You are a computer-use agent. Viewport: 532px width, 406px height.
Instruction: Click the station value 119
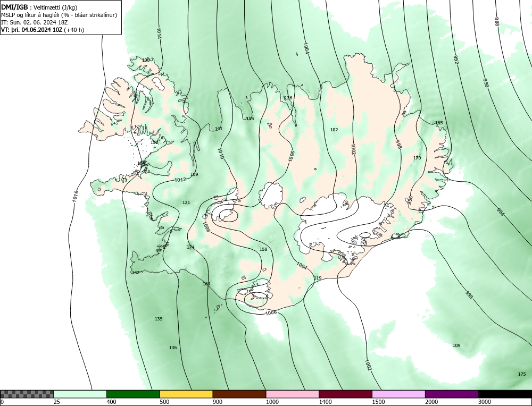pos(318,278)
